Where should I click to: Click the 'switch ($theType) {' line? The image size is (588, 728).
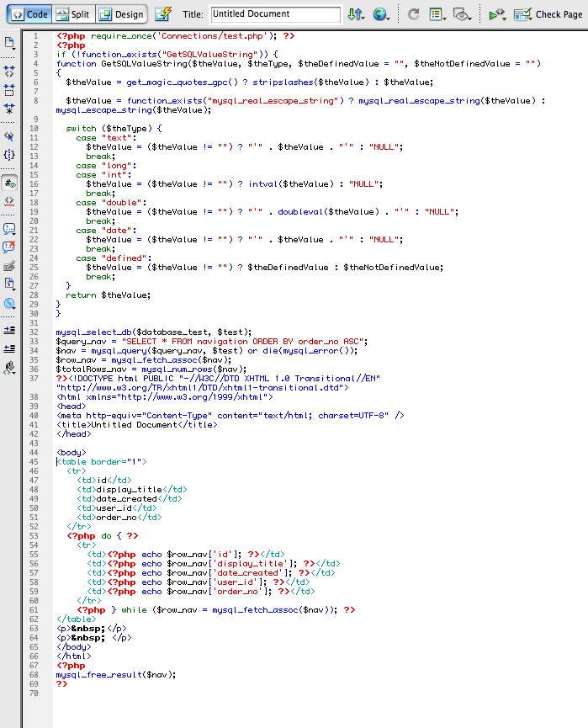(114, 129)
